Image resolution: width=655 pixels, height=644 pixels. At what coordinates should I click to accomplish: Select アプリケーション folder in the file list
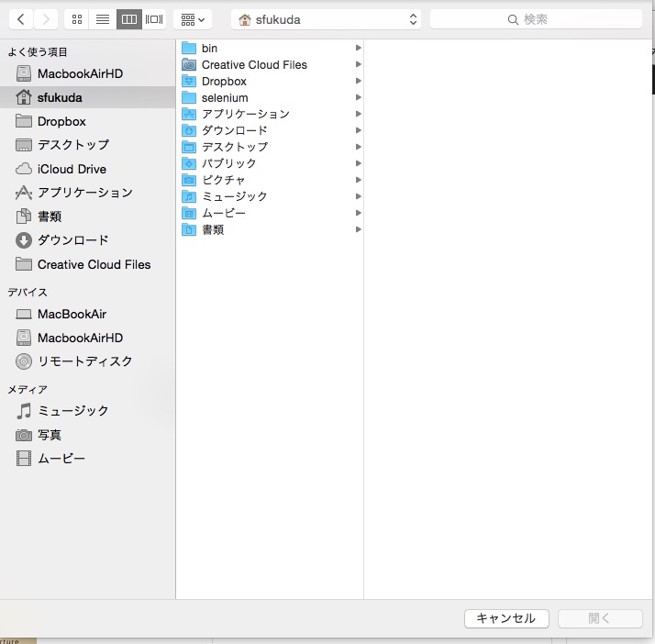pyautogui.click(x=270, y=114)
